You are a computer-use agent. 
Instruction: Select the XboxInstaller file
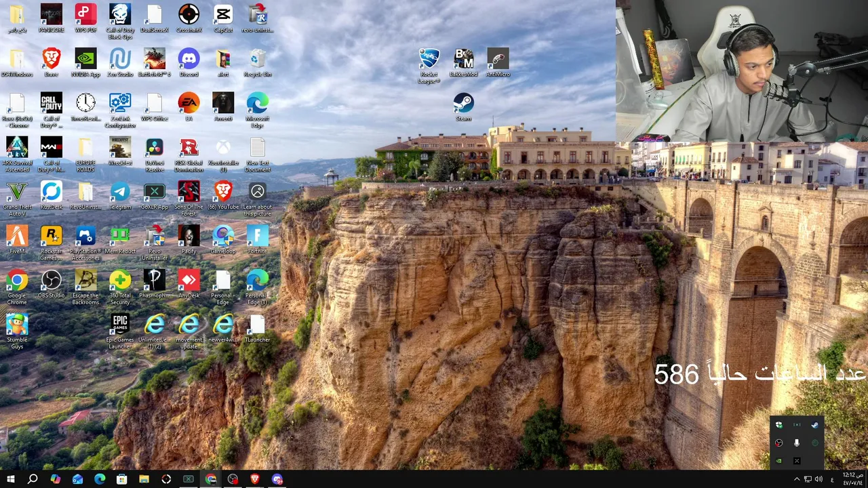pyautogui.click(x=223, y=154)
